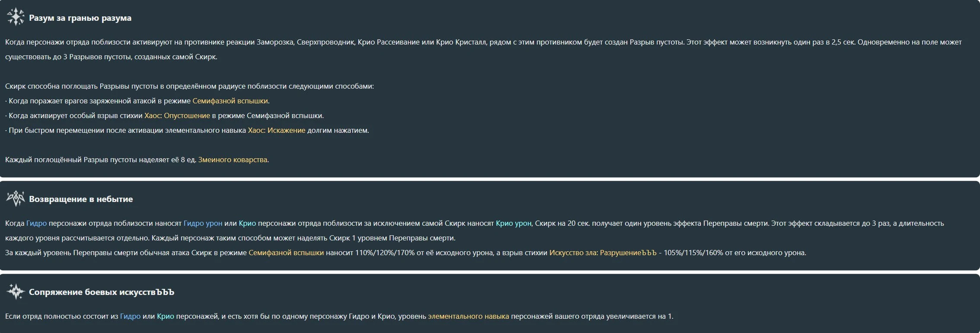Select the Разум за гранью разума heading
The width and height of the screenshot is (980, 333).
click(80, 18)
